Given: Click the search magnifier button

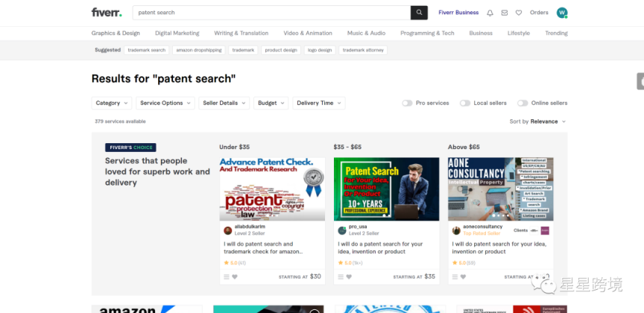Looking at the screenshot, I should [419, 13].
